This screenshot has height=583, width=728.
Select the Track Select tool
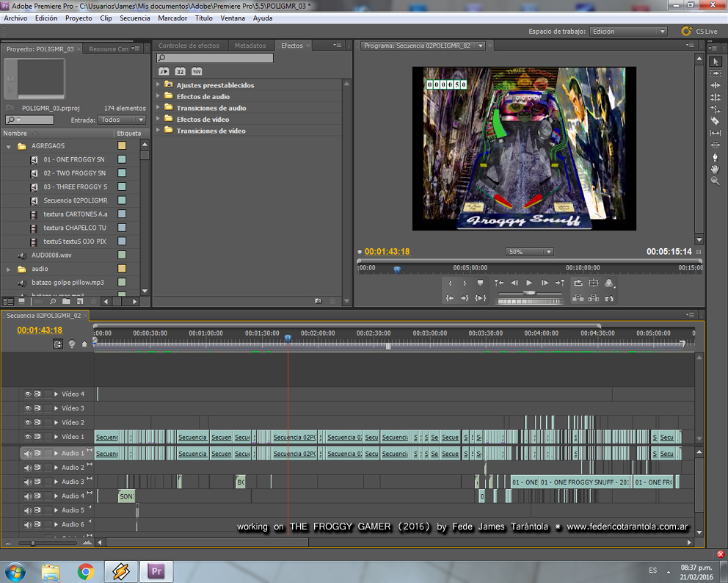coord(716,73)
